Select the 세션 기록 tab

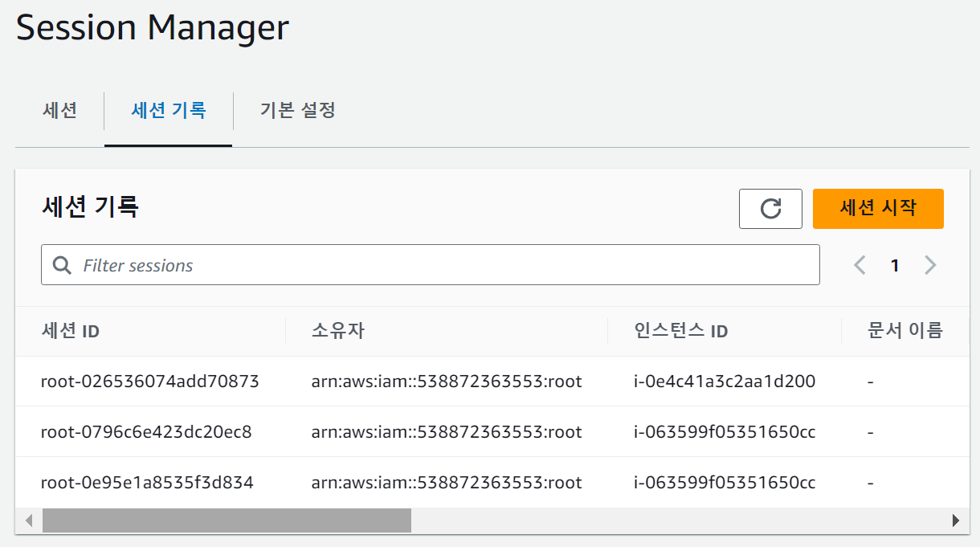tap(169, 111)
